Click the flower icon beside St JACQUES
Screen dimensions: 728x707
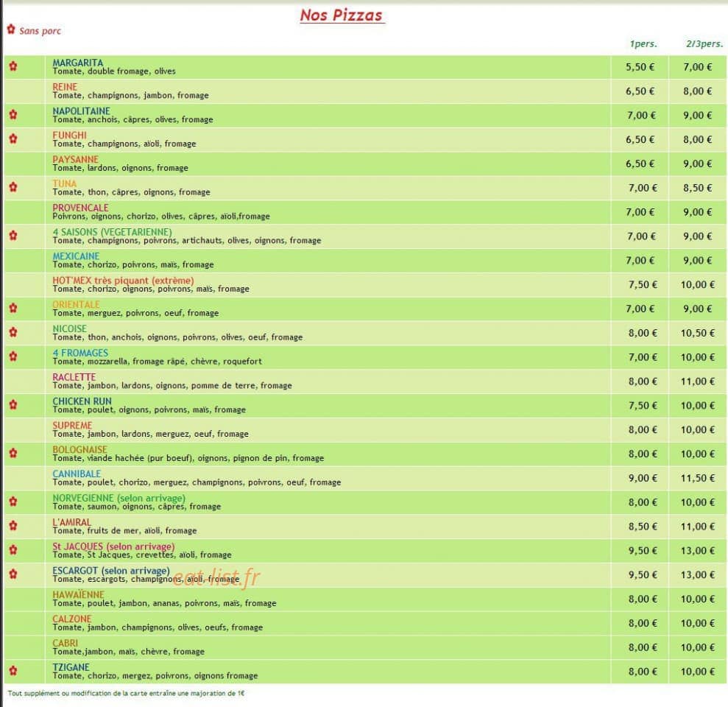pyautogui.click(x=13, y=549)
